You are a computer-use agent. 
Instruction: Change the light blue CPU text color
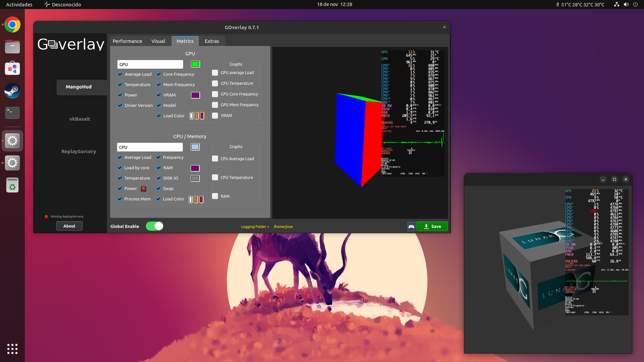coord(195,147)
